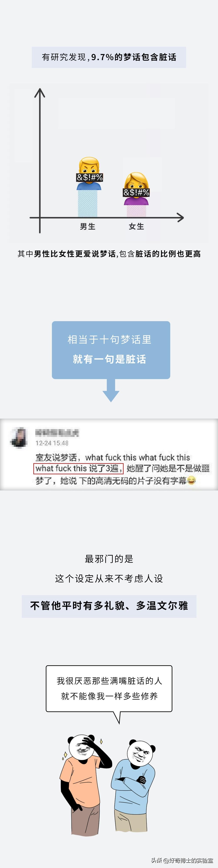Open the 头条 @好奇博士的实验室 watermark

pos(182,860)
